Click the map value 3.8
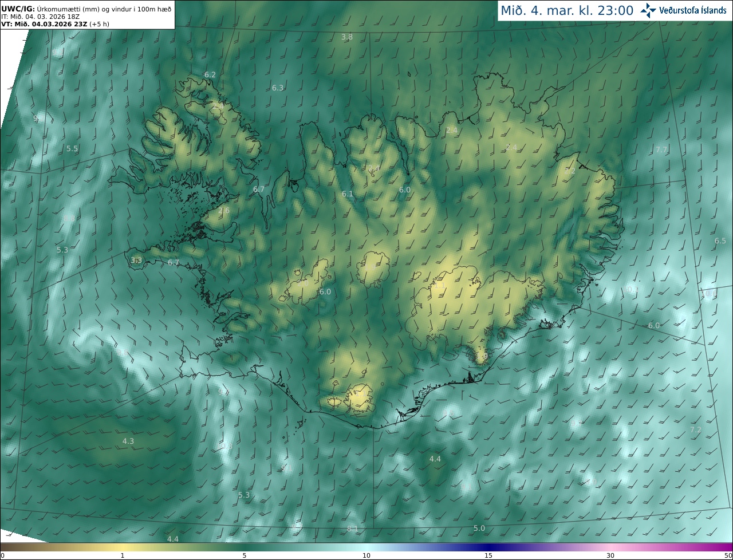 [347, 37]
